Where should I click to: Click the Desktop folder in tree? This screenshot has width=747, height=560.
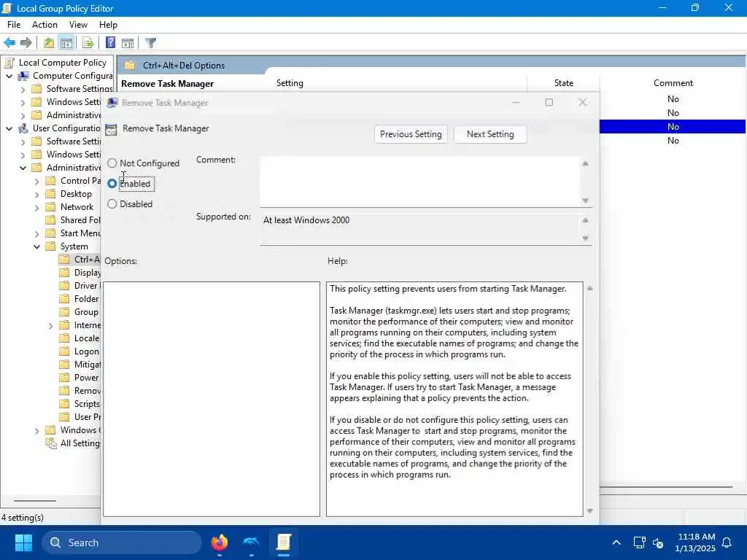click(x=76, y=194)
